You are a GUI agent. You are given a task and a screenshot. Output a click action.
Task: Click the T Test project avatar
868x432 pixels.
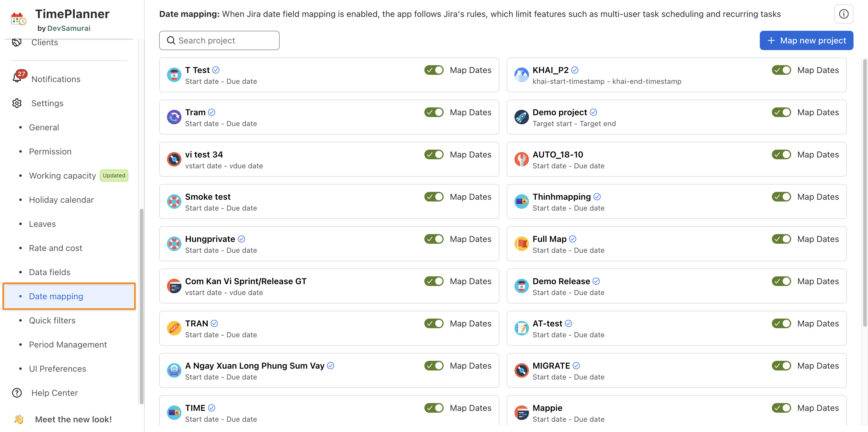pos(174,75)
